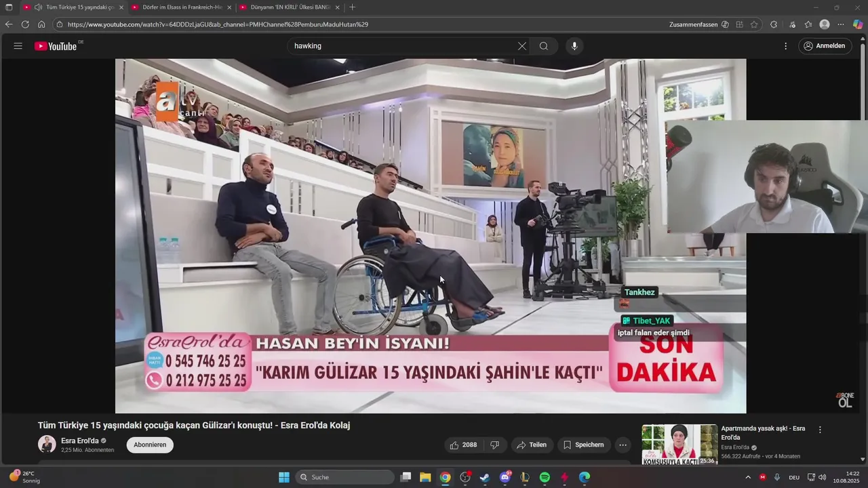The width and height of the screenshot is (868, 488).
Task: Open the favorites list icon
Action: 808,24
